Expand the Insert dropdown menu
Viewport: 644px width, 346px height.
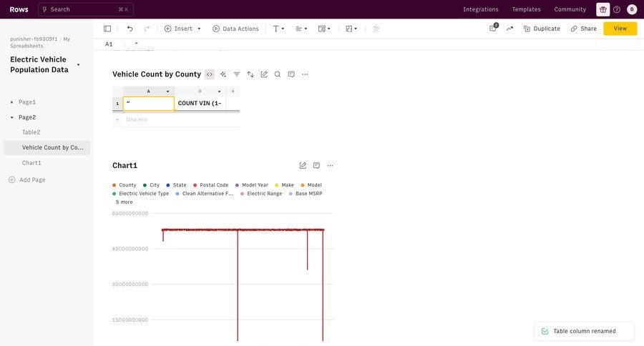(x=199, y=29)
